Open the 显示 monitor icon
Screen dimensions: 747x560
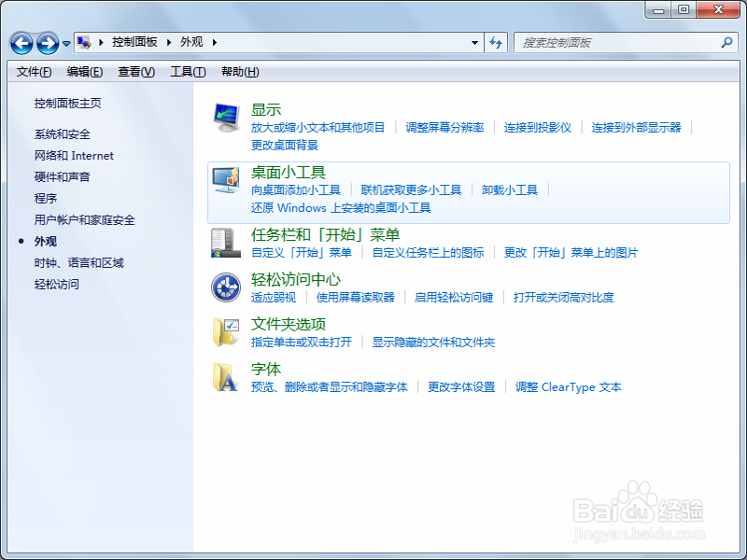(x=226, y=118)
